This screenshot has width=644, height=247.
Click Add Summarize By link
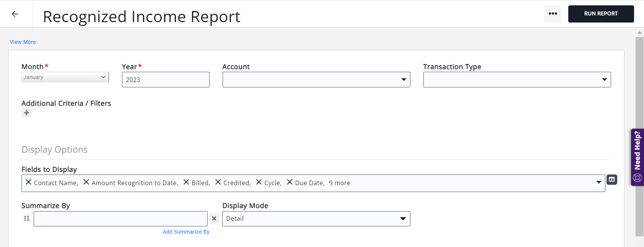[x=186, y=232]
